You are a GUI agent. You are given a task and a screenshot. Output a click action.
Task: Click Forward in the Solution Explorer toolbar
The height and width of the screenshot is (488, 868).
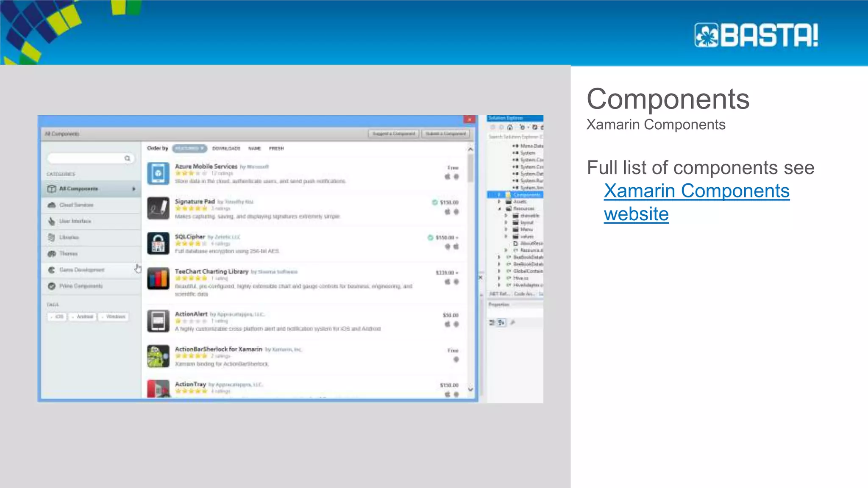click(501, 127)
